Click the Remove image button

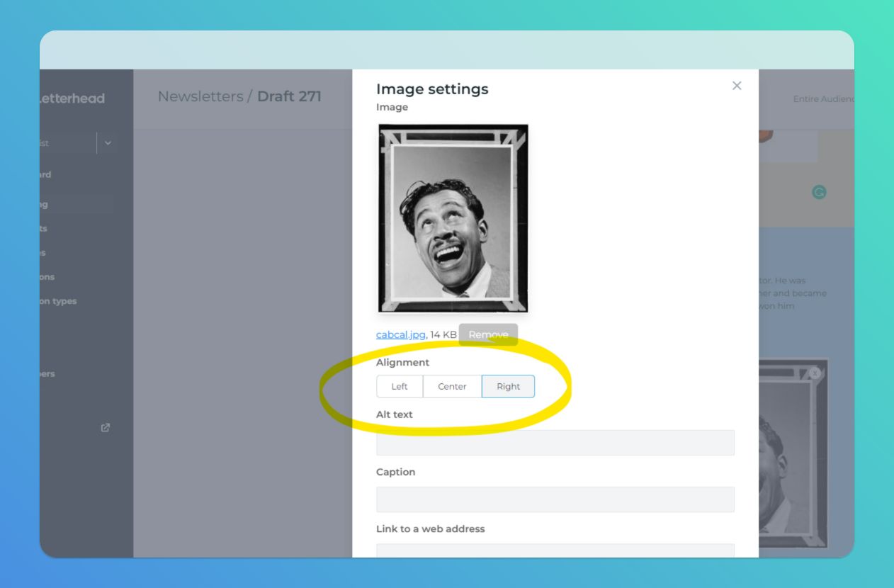(488, 334)
